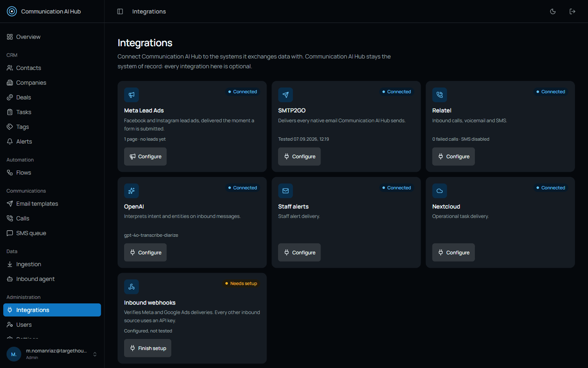Click 'Configured, not tested' status text

(148, 331)
